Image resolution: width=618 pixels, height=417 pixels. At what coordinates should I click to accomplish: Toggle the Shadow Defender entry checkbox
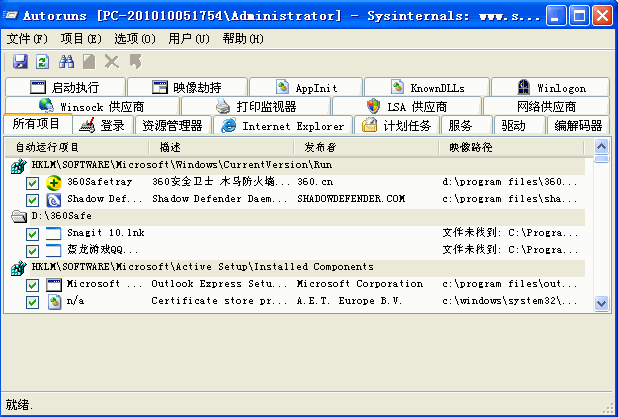pyautogui.click(x=33, y=199)
